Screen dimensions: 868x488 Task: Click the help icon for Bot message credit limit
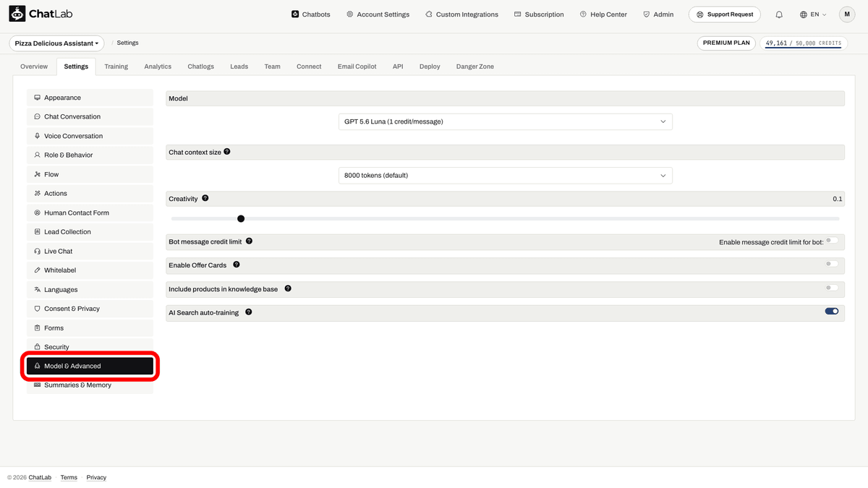249,241
